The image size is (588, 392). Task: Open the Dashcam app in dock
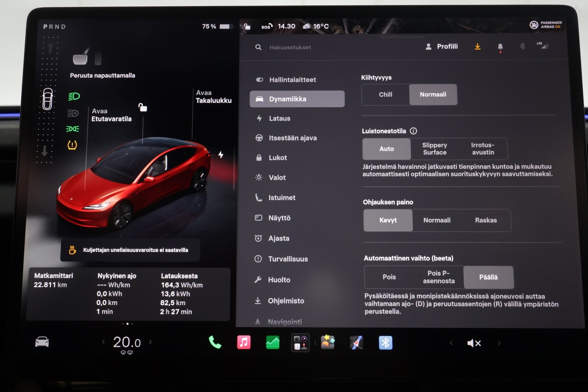(301, 343)
